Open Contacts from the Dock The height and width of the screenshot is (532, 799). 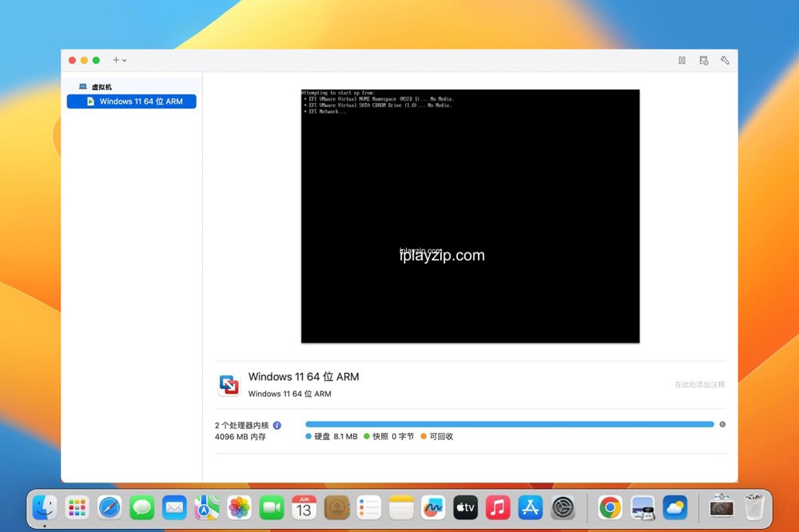pyautogui.click(x=336, y=507)
